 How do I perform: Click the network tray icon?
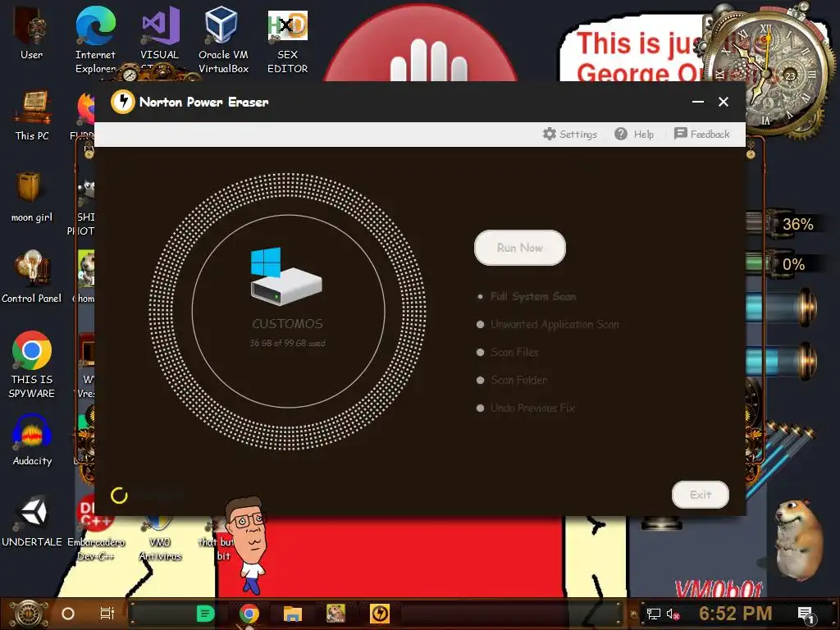(654, 614)
